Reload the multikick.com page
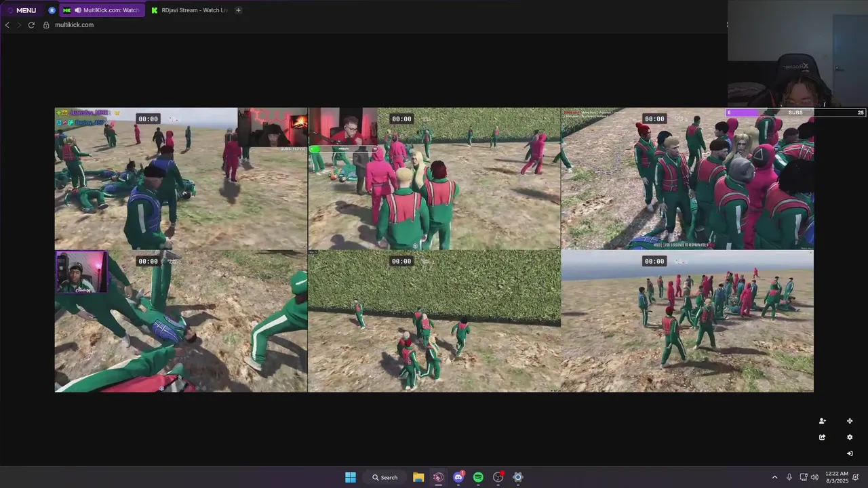 pyautogui.click(x=31, y=25)
